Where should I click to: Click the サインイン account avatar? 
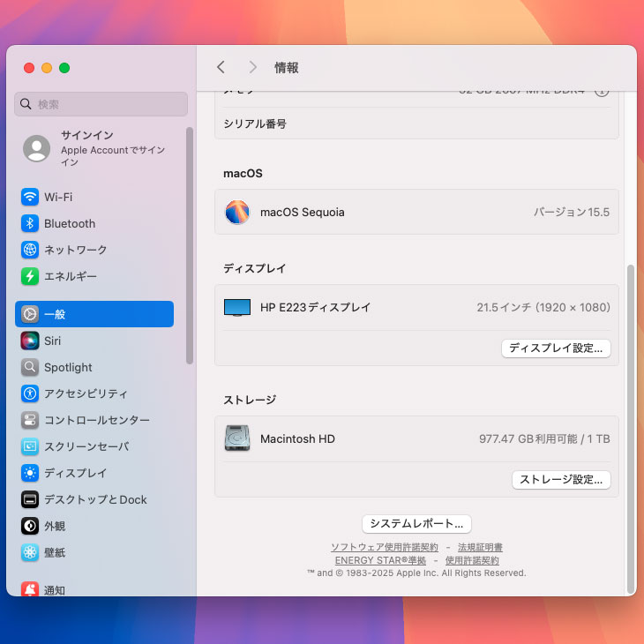(36, 148)
